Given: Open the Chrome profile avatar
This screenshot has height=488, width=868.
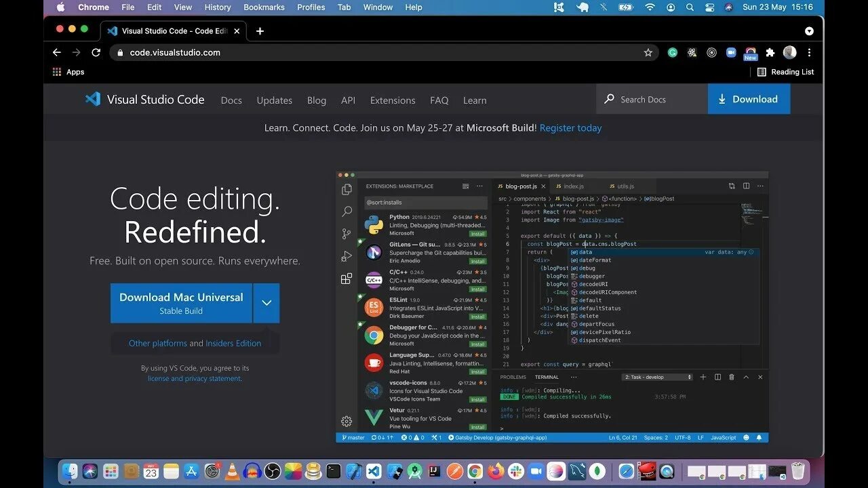Looking at the screenshot, I should (x=789, y=52).
